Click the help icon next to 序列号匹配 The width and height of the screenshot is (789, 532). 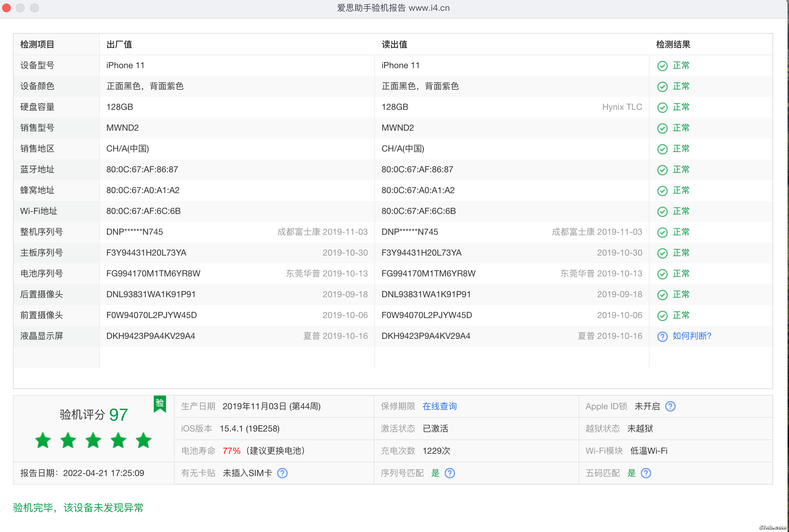[x=449, y=473]
